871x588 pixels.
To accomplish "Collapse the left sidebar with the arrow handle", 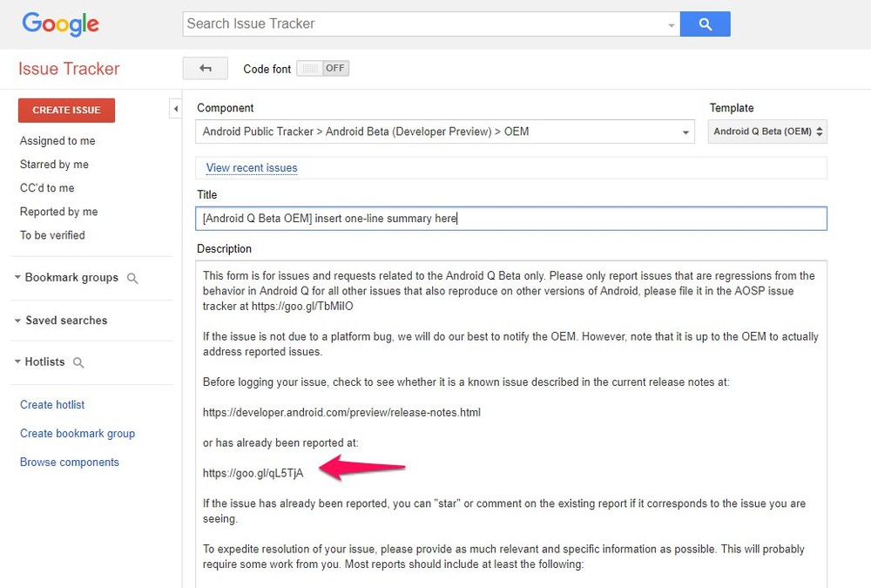I will click(176, 108).
